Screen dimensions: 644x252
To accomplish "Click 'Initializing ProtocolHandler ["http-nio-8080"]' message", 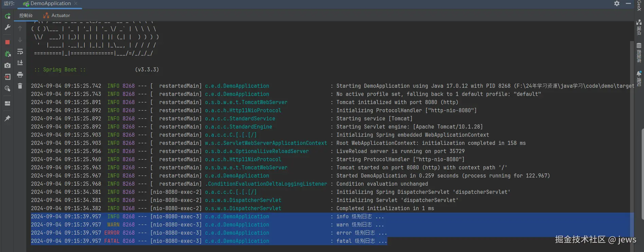I will [x=407, y=111].
